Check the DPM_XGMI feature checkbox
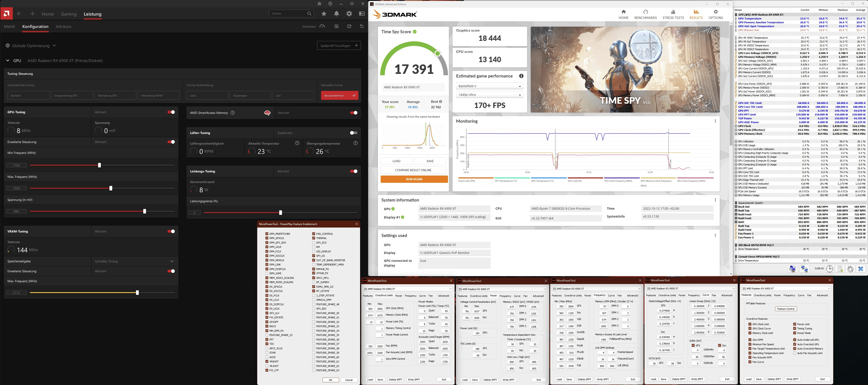Screen dimensions: 868x385 point(267,273)
